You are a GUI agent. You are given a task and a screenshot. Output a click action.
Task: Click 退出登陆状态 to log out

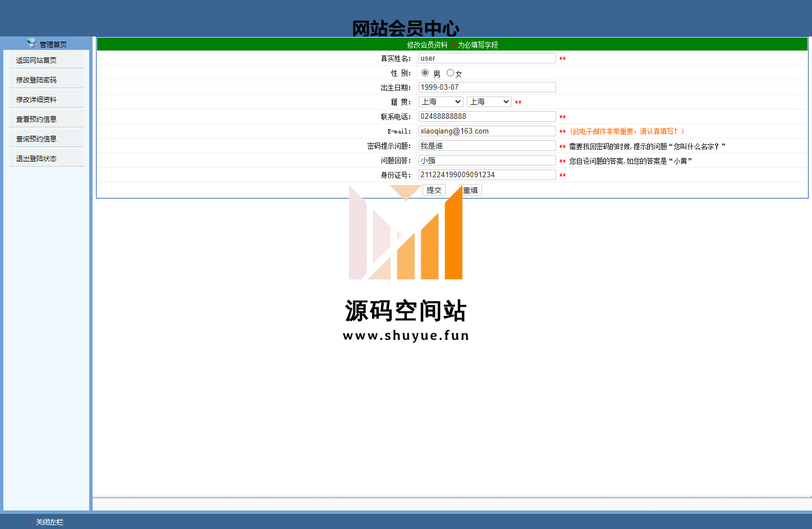click(36, 159)
